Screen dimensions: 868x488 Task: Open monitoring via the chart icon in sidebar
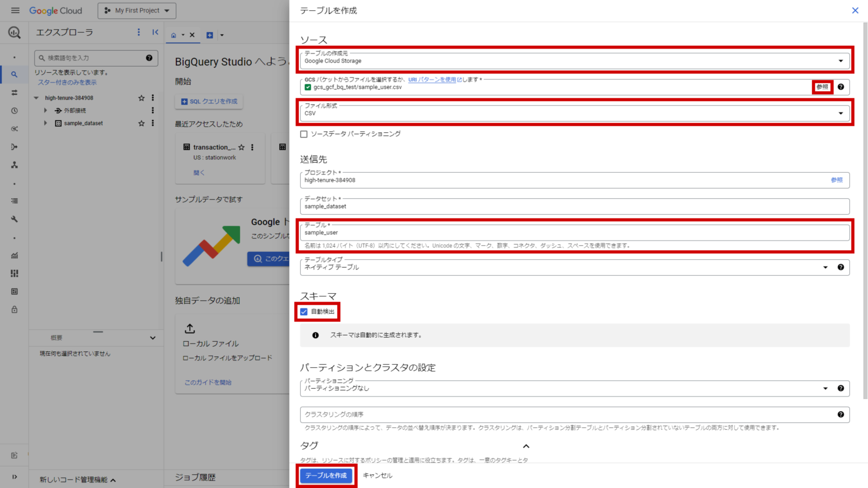pyautogui.click(x=14, y=255)
